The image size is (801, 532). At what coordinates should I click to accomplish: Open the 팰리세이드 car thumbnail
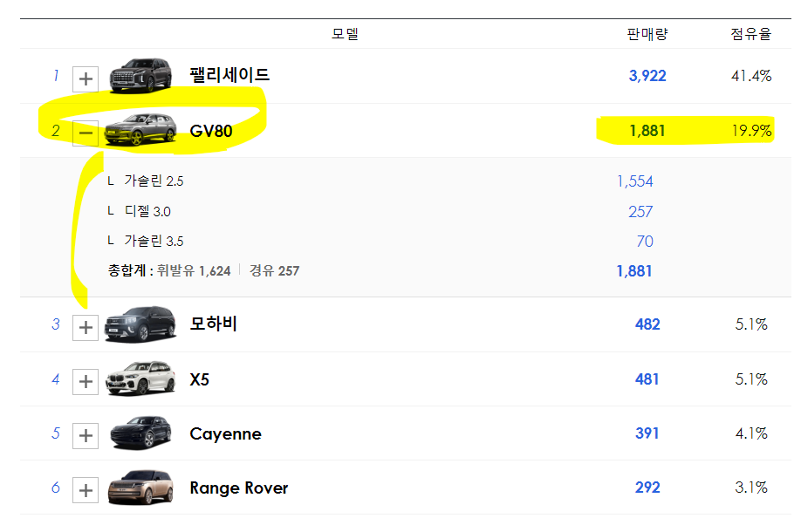pyautogui.click(x=140, y=76)
